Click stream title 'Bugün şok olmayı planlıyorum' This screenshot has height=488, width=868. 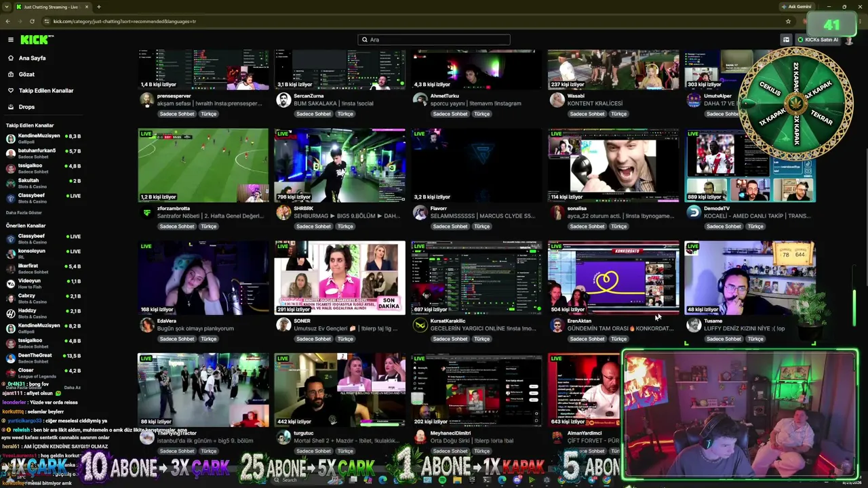click(x=195, y=329)
